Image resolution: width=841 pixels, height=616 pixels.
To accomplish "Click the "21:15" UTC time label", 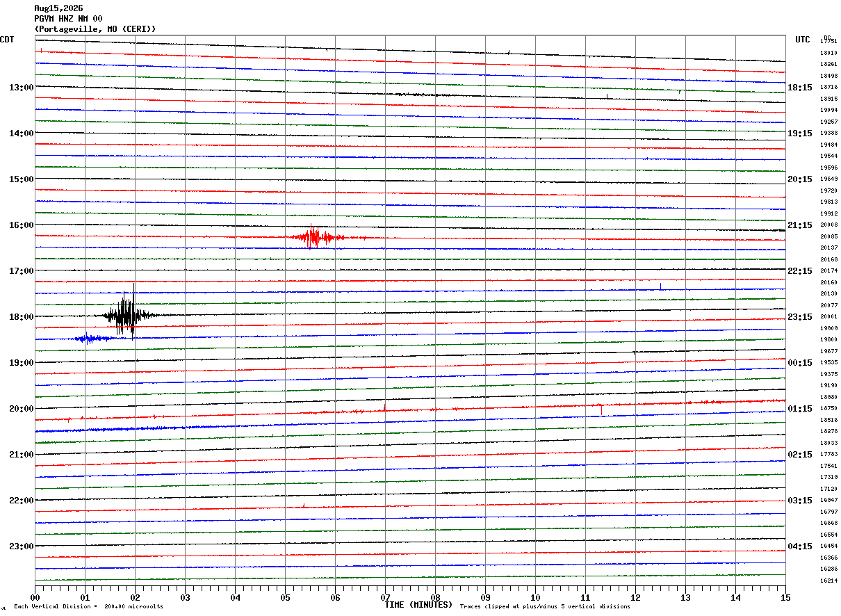I will [800, 225].
